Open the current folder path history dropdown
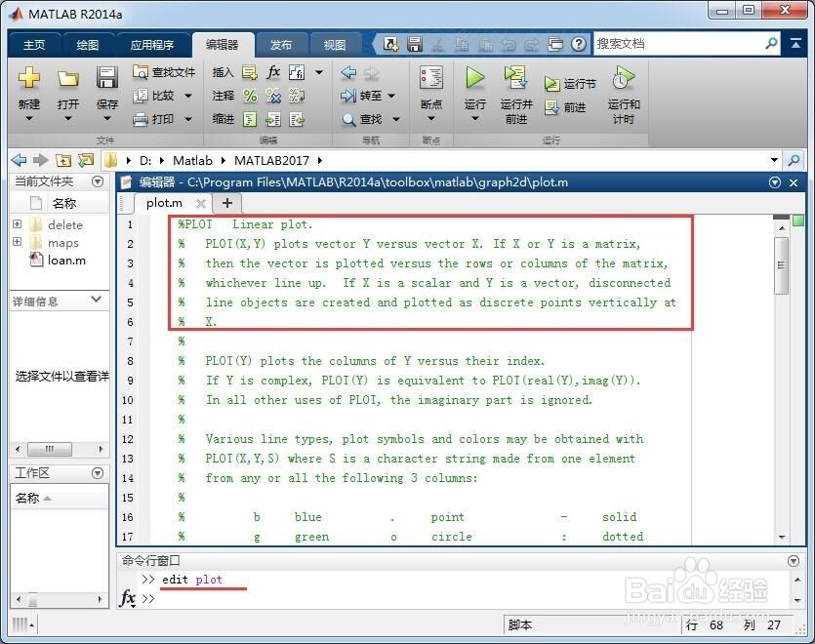815x644 pixels. tap(774, 160)
